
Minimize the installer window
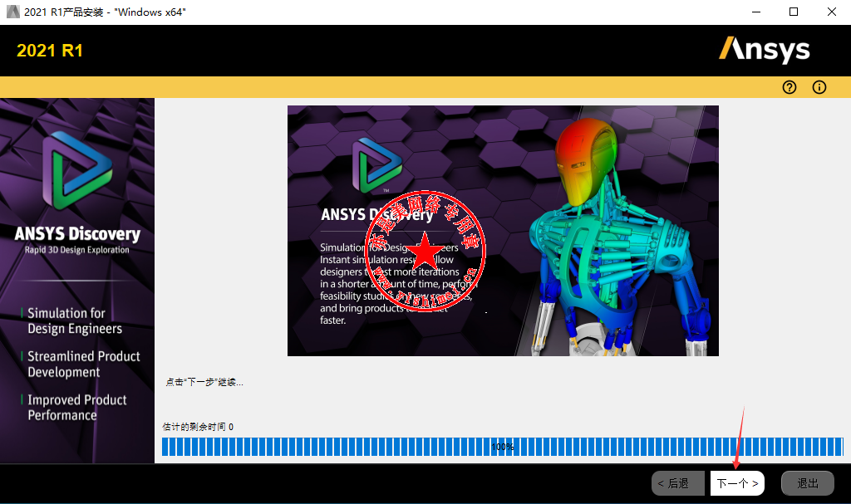756,12
